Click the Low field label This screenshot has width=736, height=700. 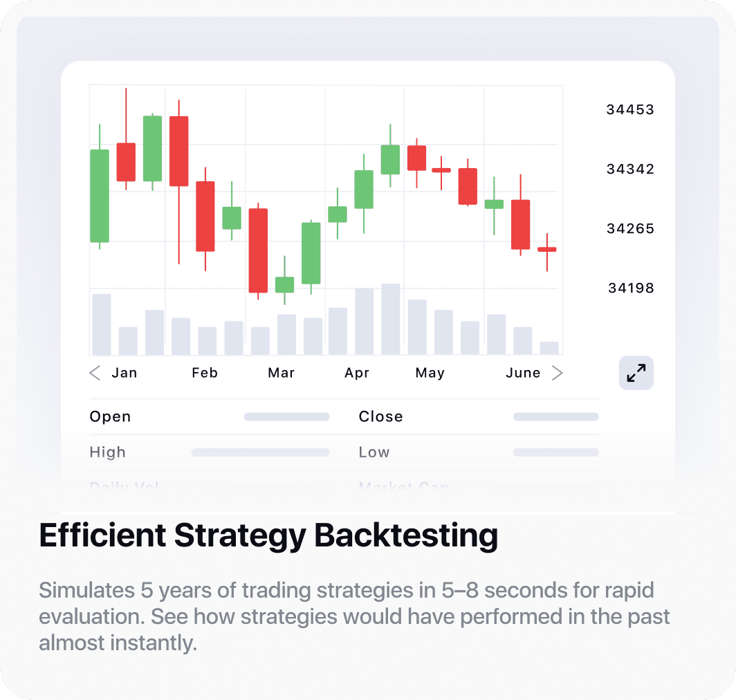(374, 452)
